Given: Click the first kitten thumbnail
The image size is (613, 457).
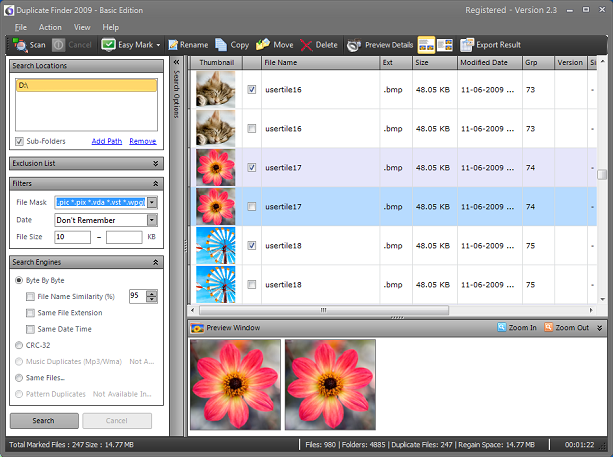Looking at the screenshot, I should coord(215,90).
